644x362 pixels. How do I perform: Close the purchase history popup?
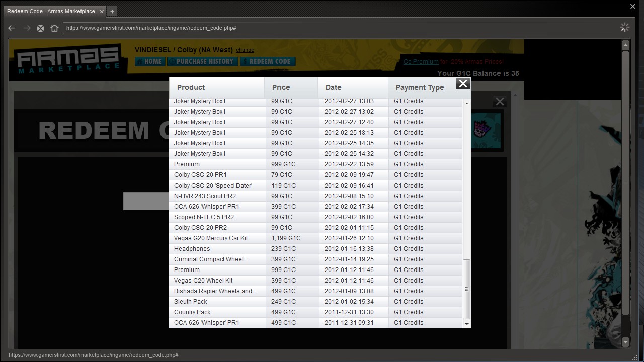(x=463, y=83)
